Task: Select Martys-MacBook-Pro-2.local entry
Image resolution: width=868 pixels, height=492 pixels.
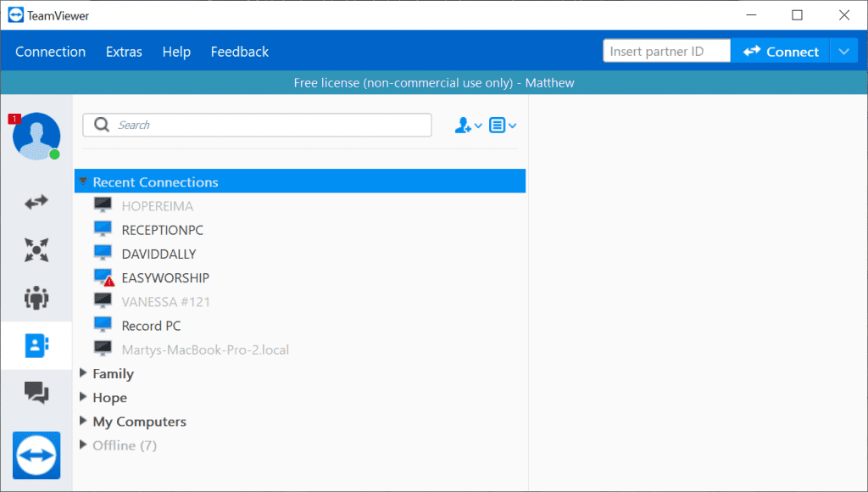Action: click(x=205, y=349)
